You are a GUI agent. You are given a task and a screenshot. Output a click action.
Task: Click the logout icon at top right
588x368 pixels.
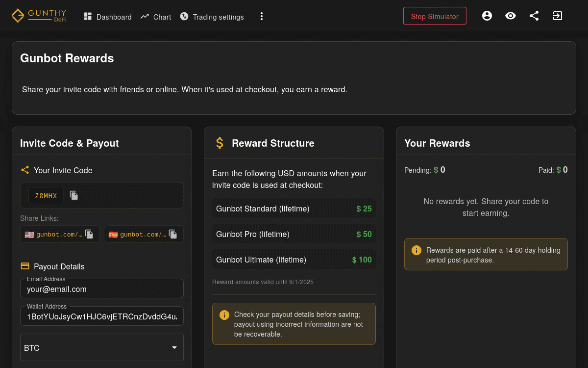tap(557, 16)
